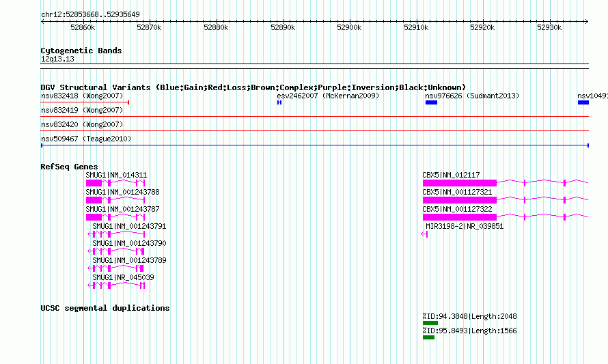Click the SMUG1 NM_001243787 gene glyph
This screenshot has height=364, width=608.
coord(115,217)
